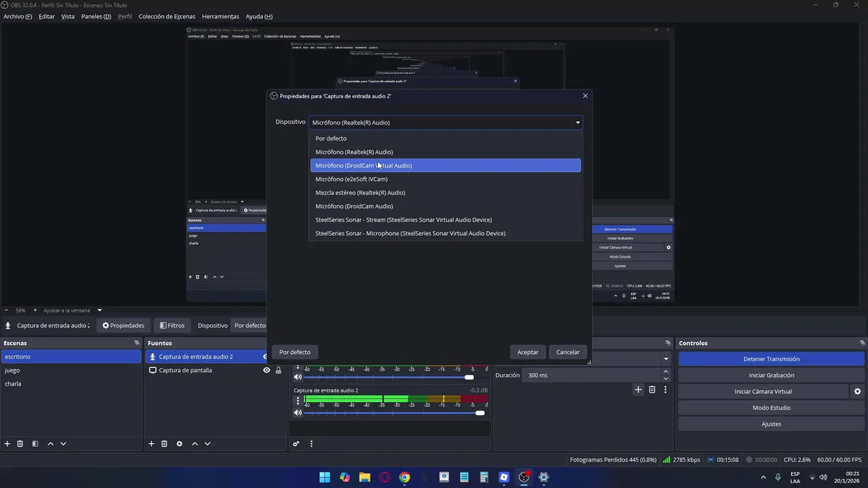The image size is (868, 488).
Task: Unlock the Captura de pantalla source
Action: [278, 370]
